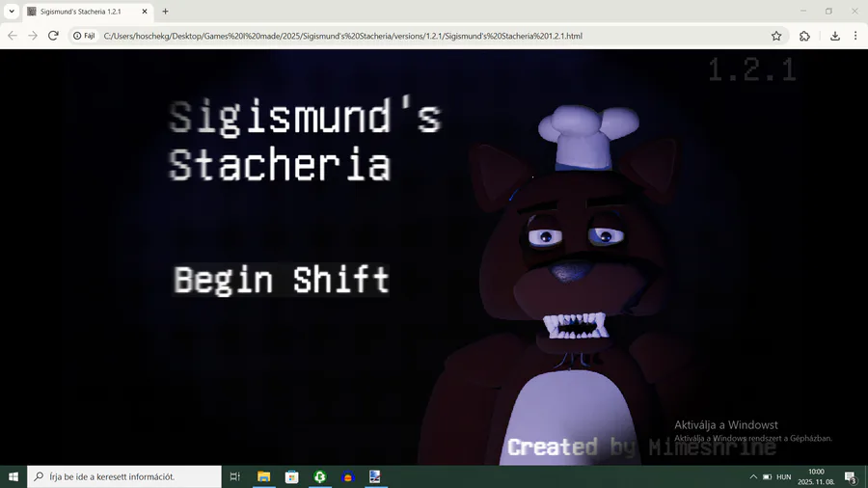Open the Windows Start menu
Viewport: 868px width, 488px height.
pyautogui.click(x=14, y=476)
